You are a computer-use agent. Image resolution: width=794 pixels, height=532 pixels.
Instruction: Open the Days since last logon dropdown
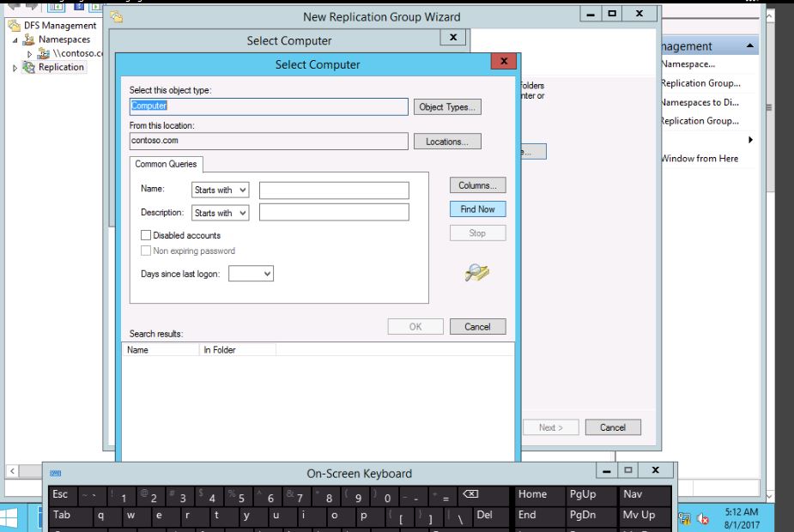(x=252, y=274)
